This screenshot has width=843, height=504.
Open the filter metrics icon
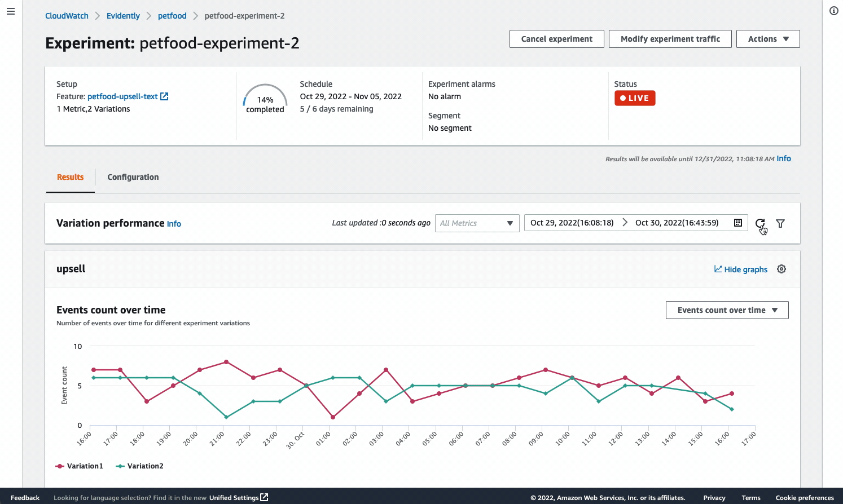click(x=780, y=223)
